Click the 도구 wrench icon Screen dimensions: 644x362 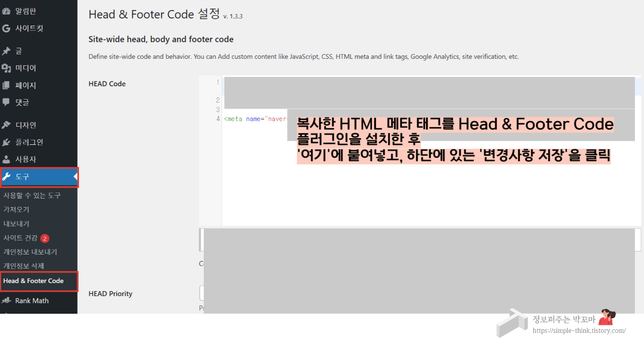[x=6, y=176]
